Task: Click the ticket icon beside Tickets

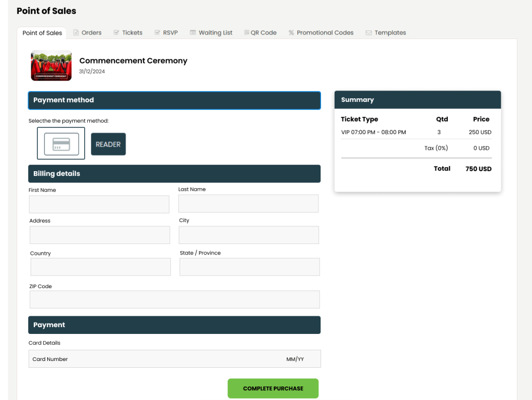Action: [x=115, y=32]
